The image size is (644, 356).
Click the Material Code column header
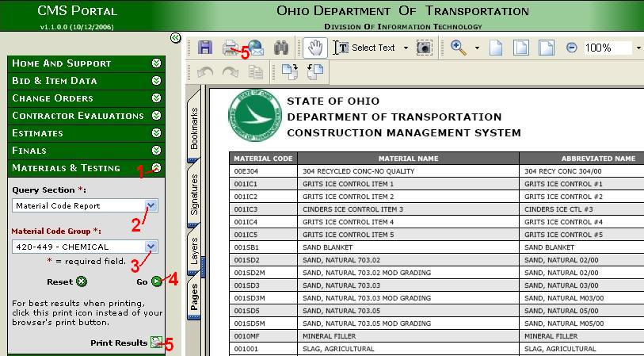[x=263, y=159]
